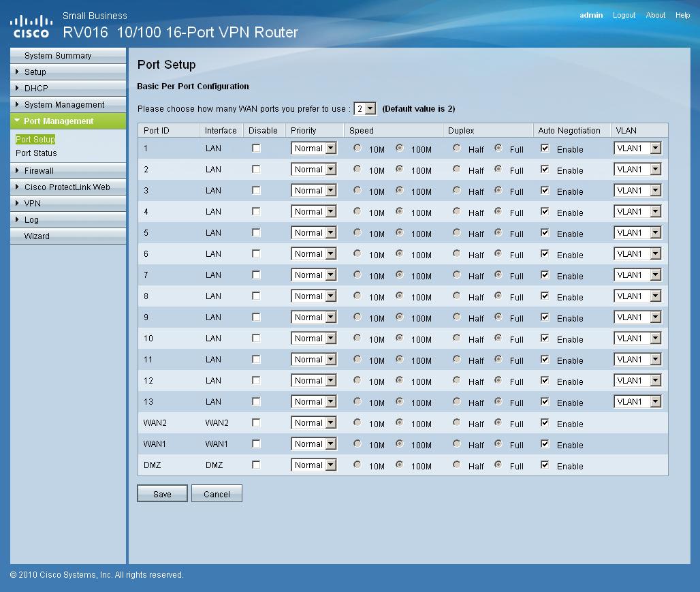Select Full duplex for port 3
This screenshot has width=700, height=592.
tap(498, 190)
